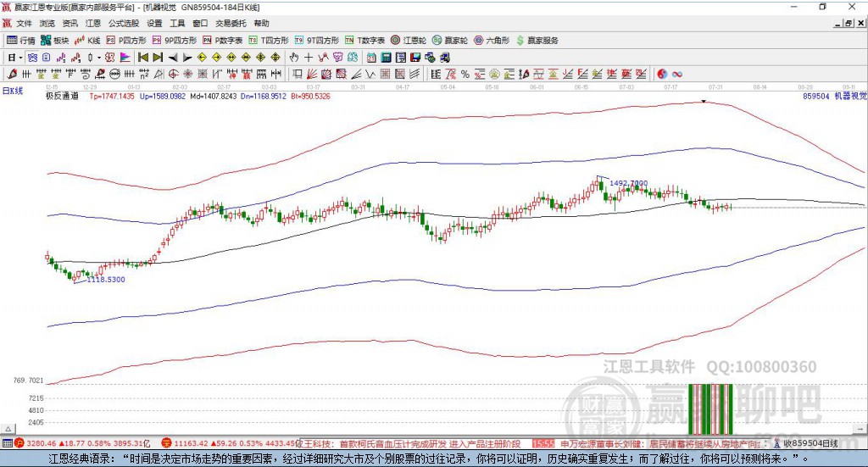
Task: Open the T数字表 tool
Action: click(x=364, y=41)
